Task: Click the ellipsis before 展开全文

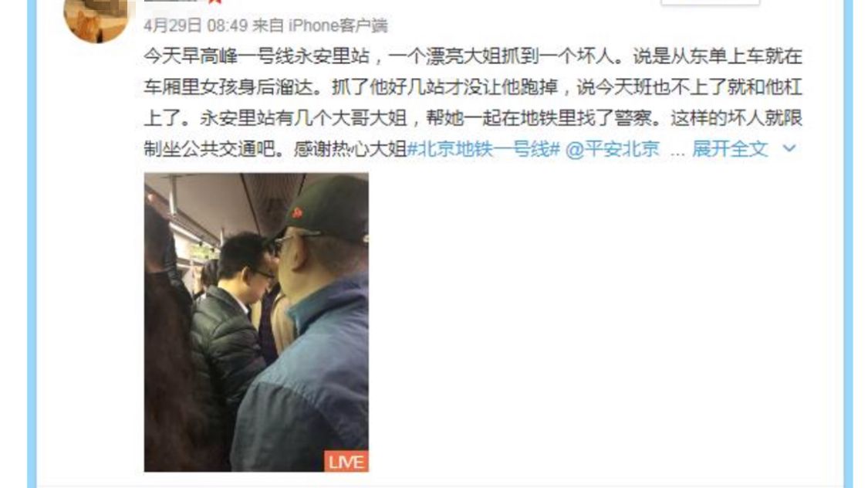Action: tap(677, 150)
